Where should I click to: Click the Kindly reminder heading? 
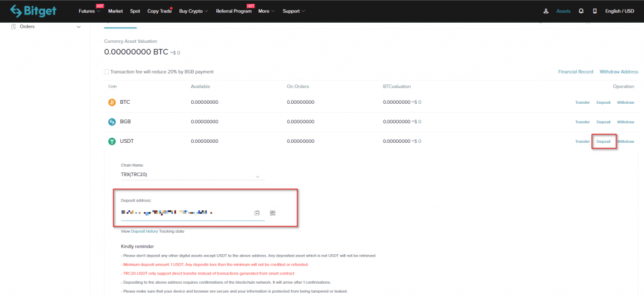click(138, 247)
